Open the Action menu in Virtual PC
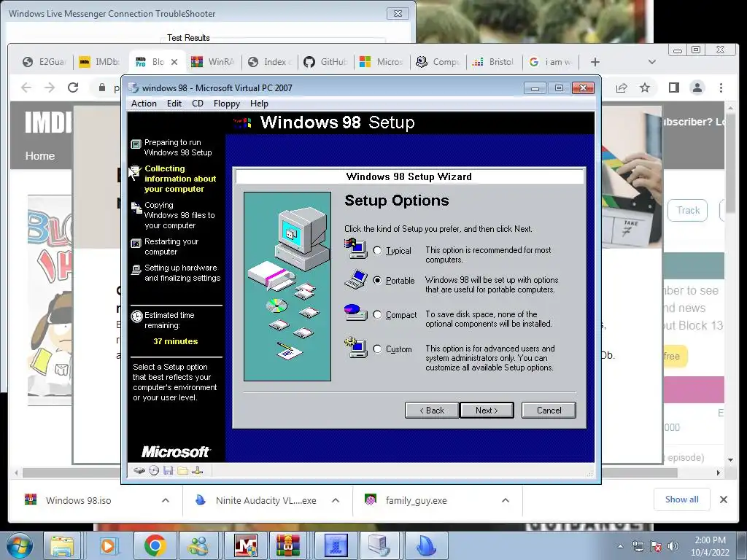Image resolution: width=747 pixels, height=560 pixels. pyautogui.click(x=144, y=104)
